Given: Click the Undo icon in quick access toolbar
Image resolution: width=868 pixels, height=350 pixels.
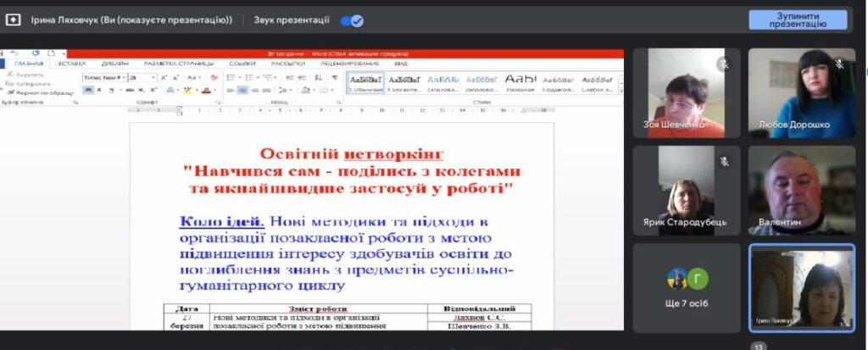Looking at the screenshot, I should pyautogui.click(x=14, y=53).
